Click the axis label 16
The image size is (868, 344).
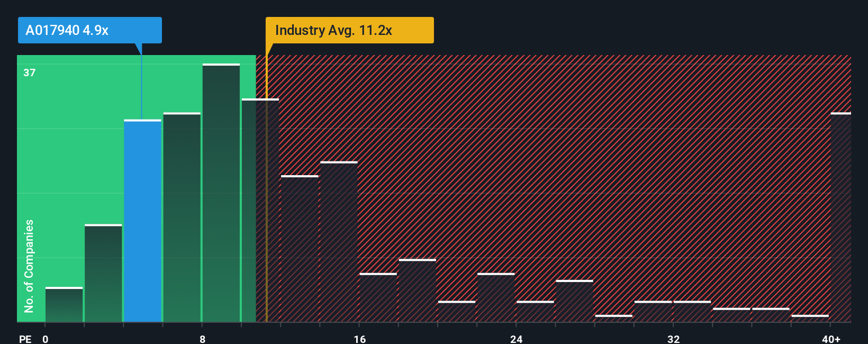click(359, 339)
